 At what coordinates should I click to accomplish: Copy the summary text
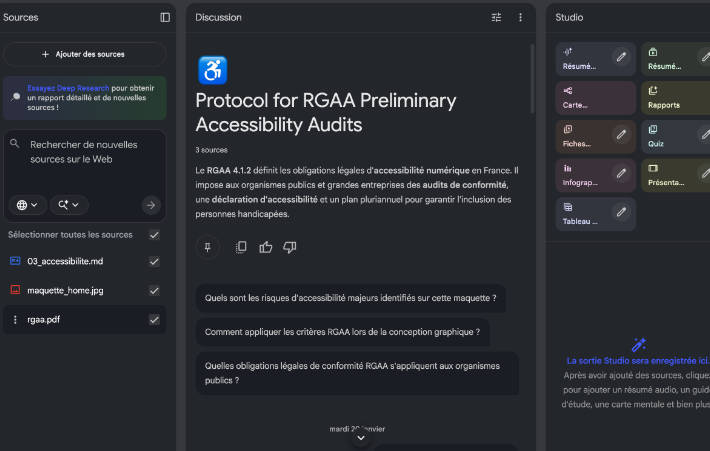click(x=241, y=247)
